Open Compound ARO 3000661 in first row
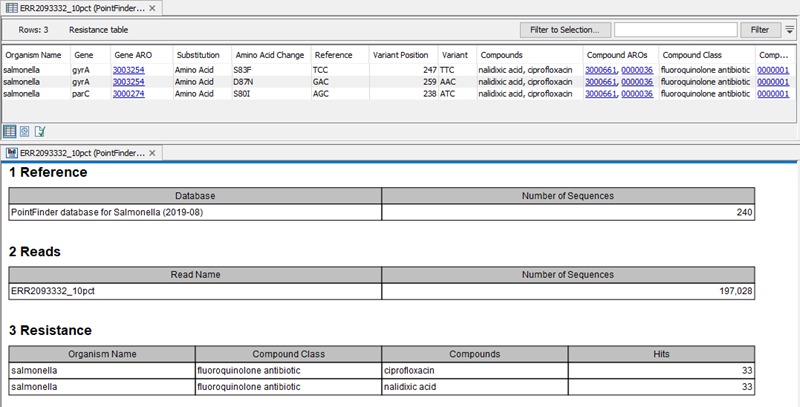 [600, 69]
